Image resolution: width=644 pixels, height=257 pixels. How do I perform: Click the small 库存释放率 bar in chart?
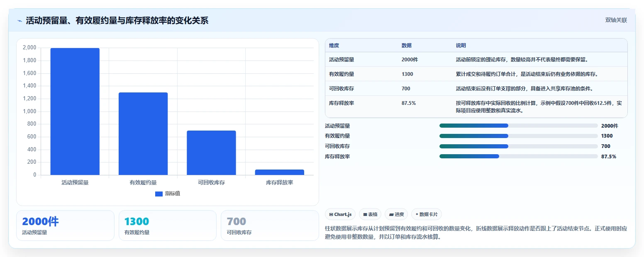click(279, 172)
